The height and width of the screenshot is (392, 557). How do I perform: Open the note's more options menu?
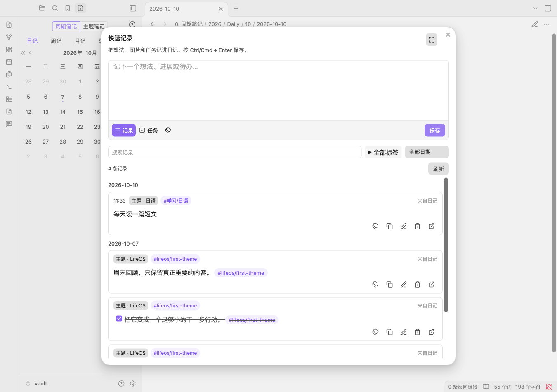546,24
